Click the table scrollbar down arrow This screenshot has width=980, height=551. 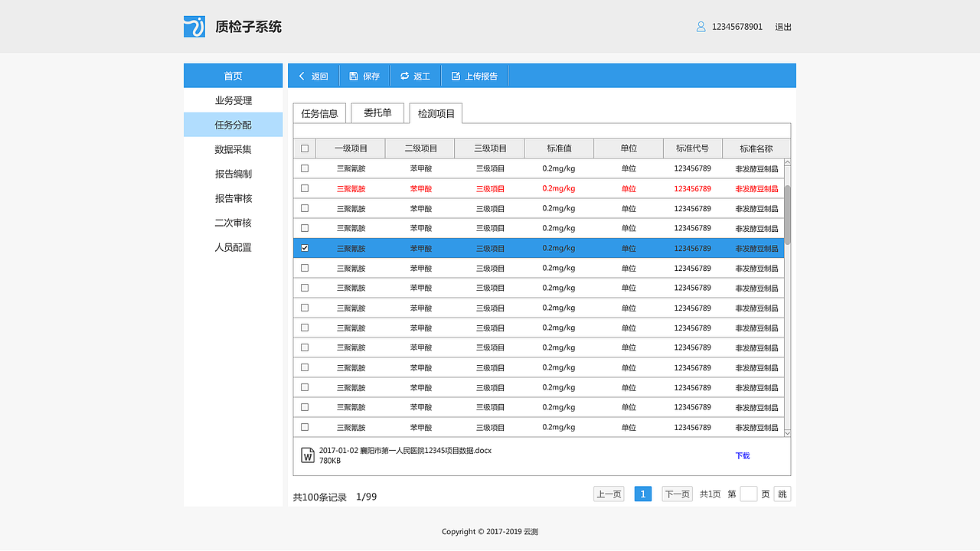pos(787,432)
